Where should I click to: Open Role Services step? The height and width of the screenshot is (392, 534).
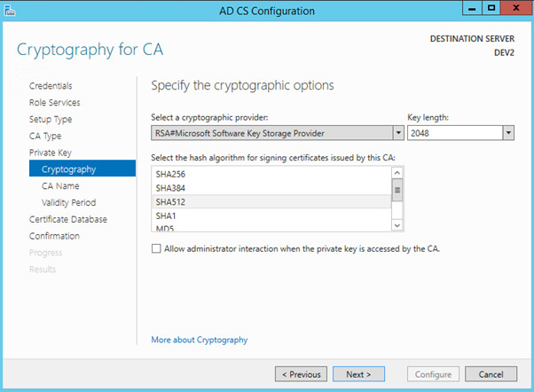[55, 103]
